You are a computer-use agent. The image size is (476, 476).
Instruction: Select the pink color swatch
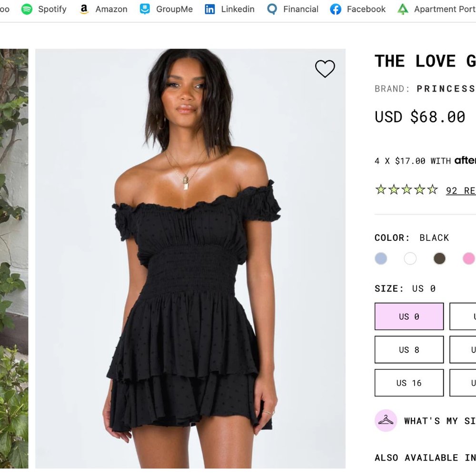[x=469, y=258]
